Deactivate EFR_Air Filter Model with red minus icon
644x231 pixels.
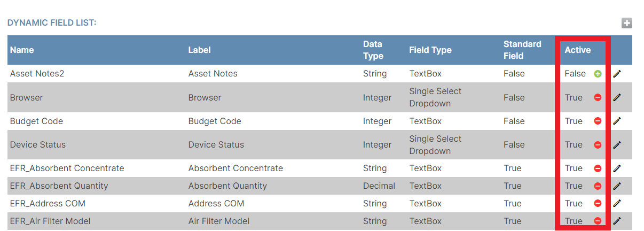click(598, 221)
